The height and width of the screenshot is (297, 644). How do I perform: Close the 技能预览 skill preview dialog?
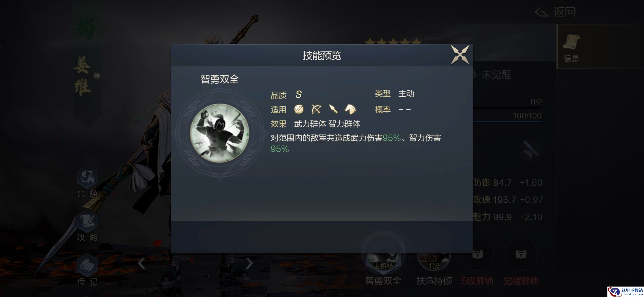[x=460, y=55]
